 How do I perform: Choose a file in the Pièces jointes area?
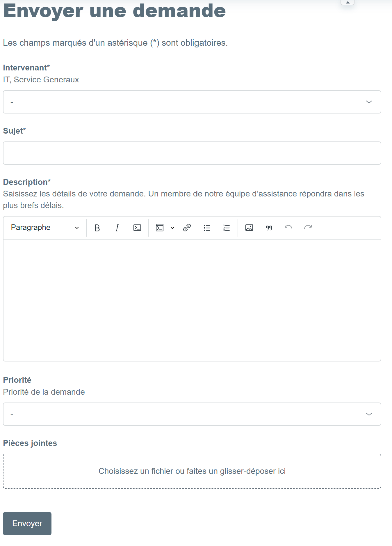click(x=192, y=471)
